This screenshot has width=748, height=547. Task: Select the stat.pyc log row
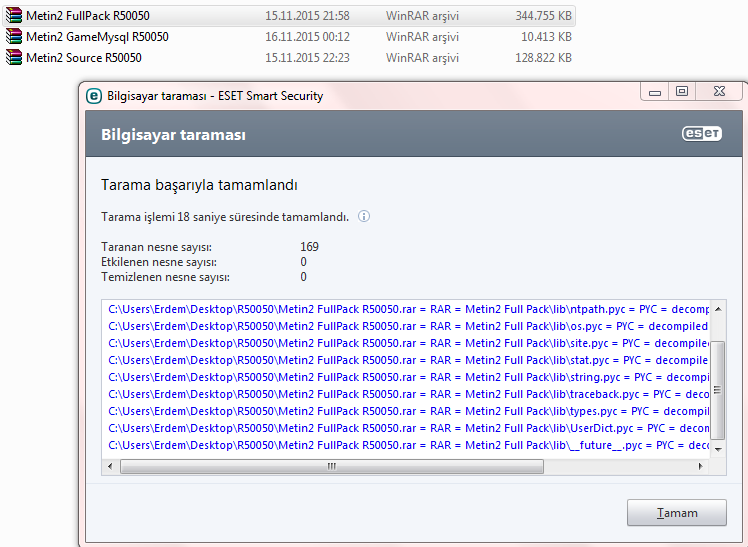[x=408, y=360]
